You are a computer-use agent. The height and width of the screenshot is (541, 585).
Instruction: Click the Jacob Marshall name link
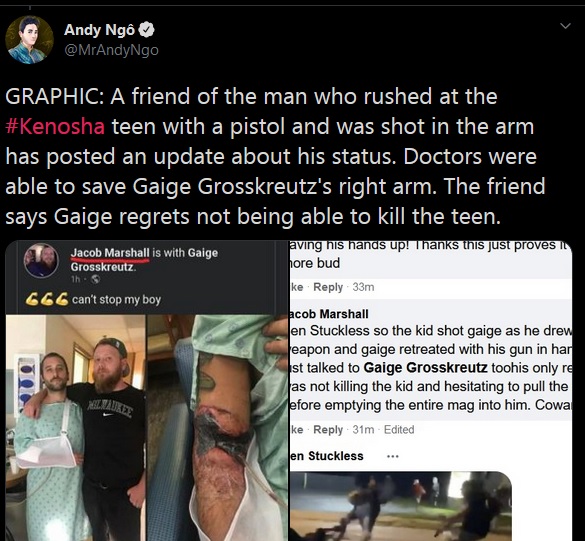(110, 253)
